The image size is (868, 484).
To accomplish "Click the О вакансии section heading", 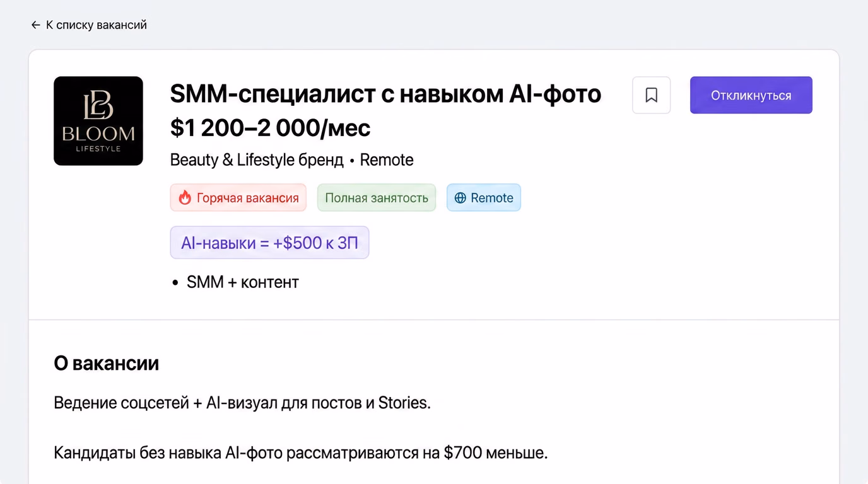I will pyautogui.click(x=107, y=364).
